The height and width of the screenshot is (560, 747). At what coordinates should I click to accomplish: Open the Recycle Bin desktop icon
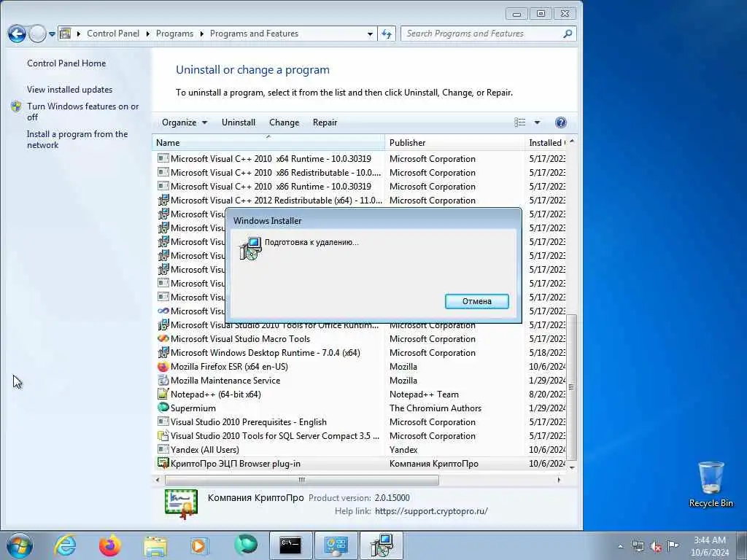pos(711,484)
